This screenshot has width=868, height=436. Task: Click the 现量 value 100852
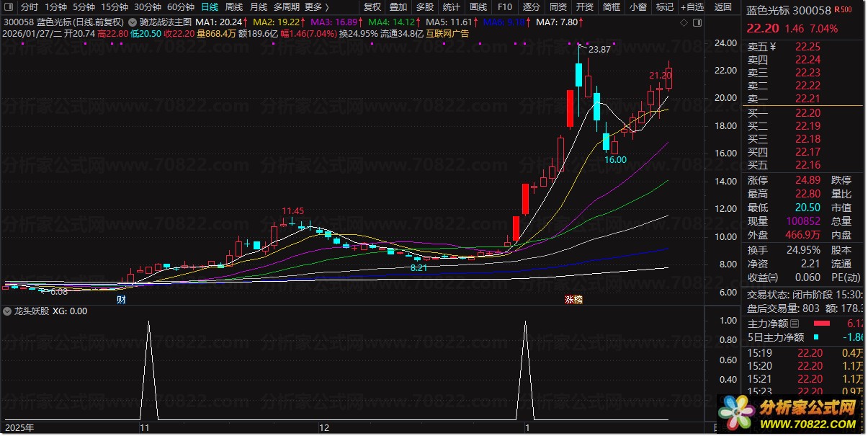(x=803, y=221)
